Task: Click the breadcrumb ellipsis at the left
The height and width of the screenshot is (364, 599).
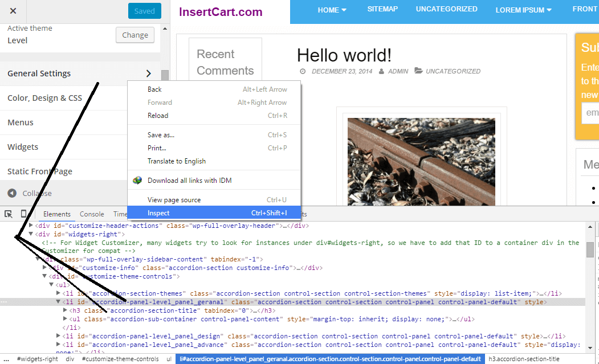Action: click(x=6, y=359)
